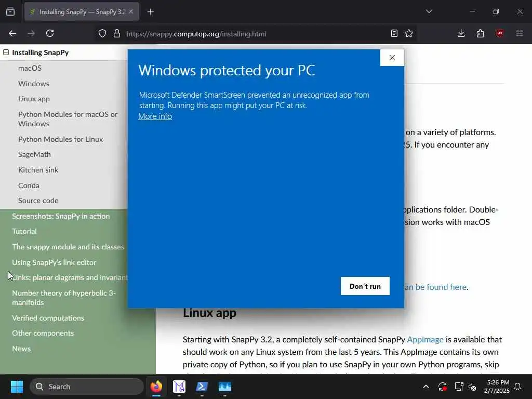Screen dimensions: 532x399
Task: Click the muted volume tray icon
Action: [x=472, y=387]
